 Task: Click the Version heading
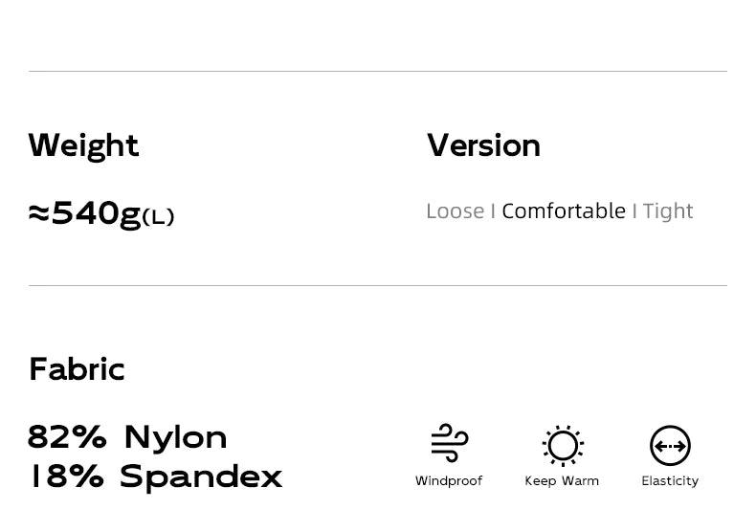click(x=483, y=145)
